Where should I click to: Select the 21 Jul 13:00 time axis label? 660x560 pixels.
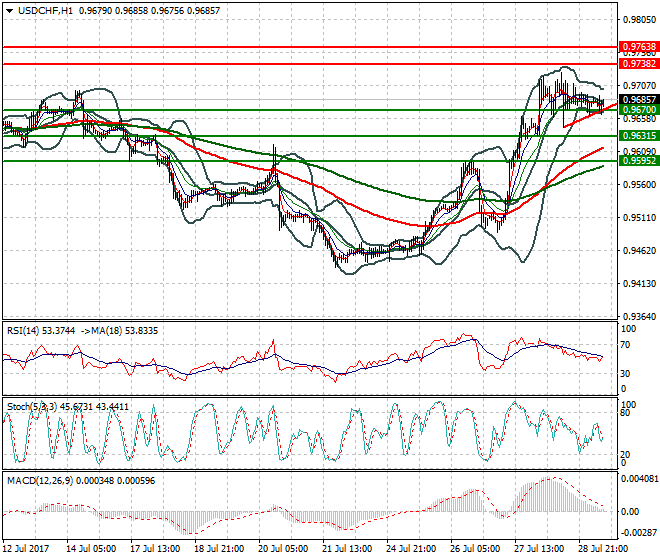click(347, 549)
